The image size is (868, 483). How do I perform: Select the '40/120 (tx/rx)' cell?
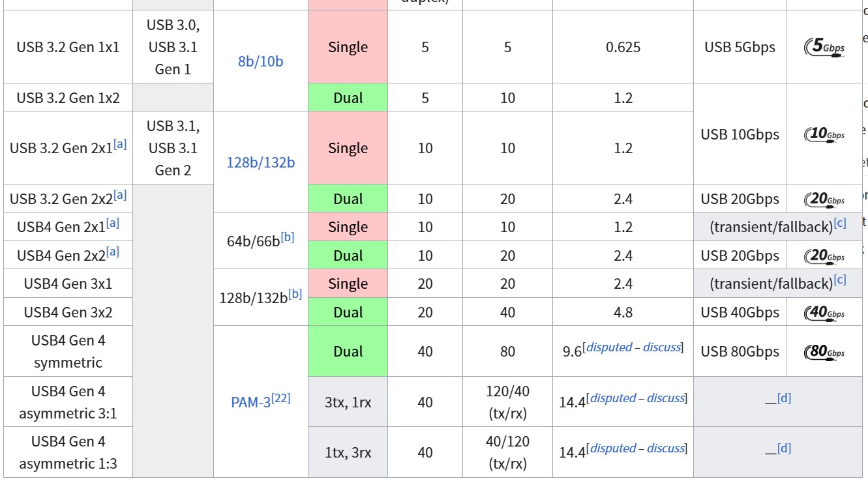(x=507, y=452)
